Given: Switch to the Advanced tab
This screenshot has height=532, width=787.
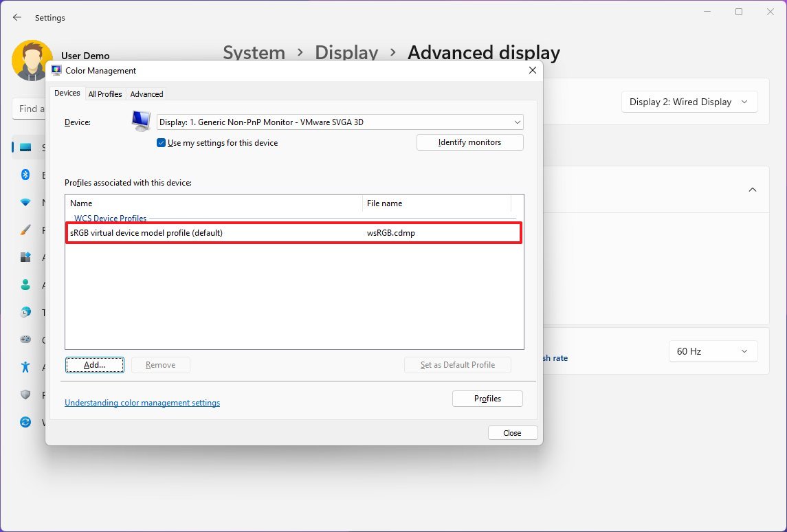Looking at the screenshot, I should 146,94.
